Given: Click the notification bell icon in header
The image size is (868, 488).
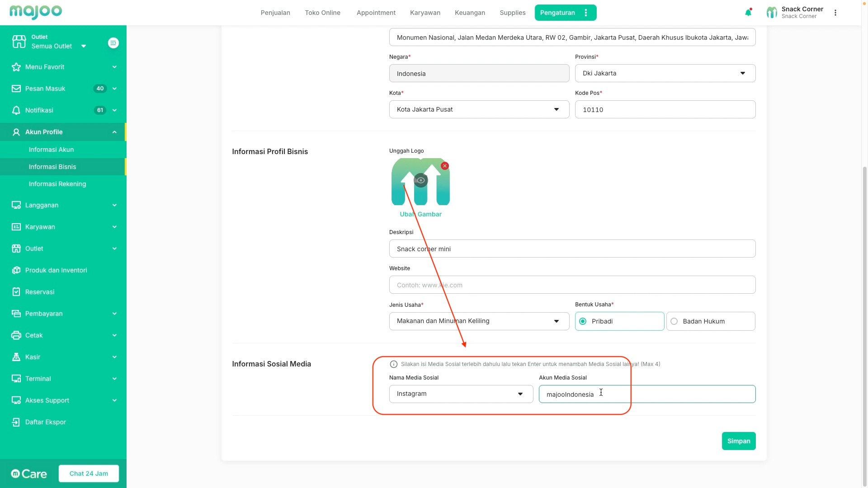Looking at the screenshot, I should tap(748, 13).
